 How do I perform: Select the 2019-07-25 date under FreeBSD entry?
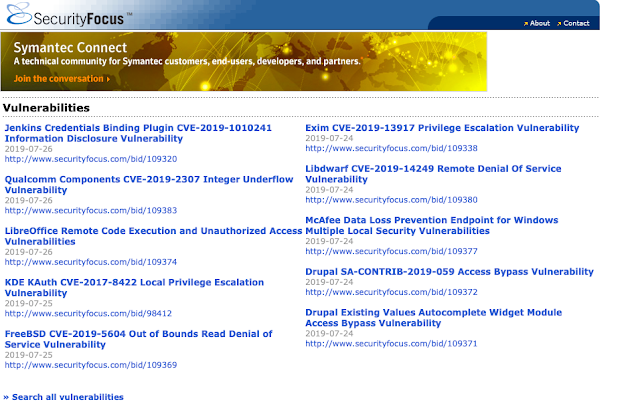tap(29, 355)
